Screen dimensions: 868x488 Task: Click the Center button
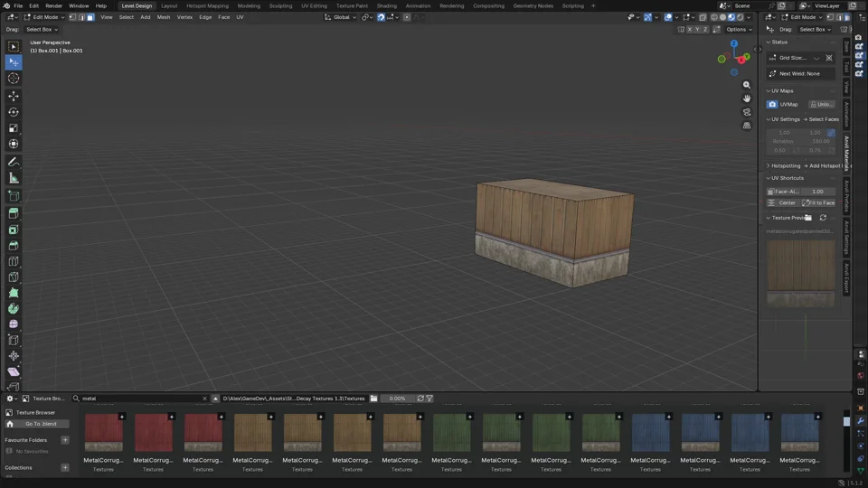783,203
